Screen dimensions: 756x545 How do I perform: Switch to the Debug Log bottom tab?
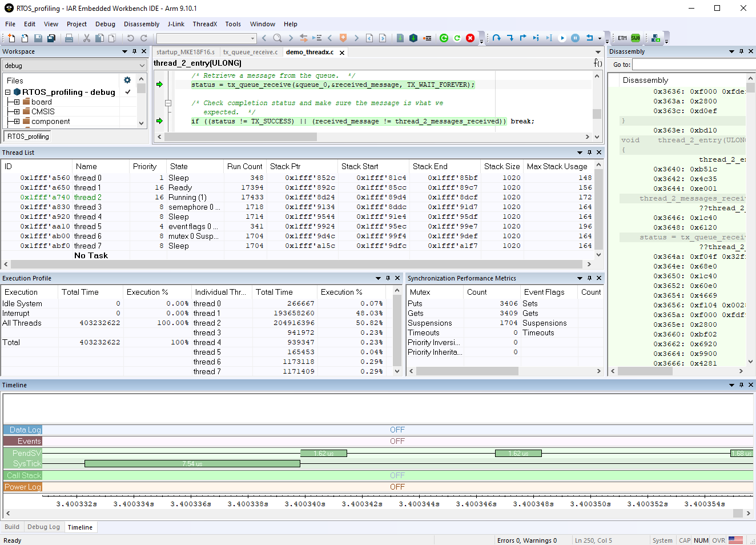coord(43,527)
